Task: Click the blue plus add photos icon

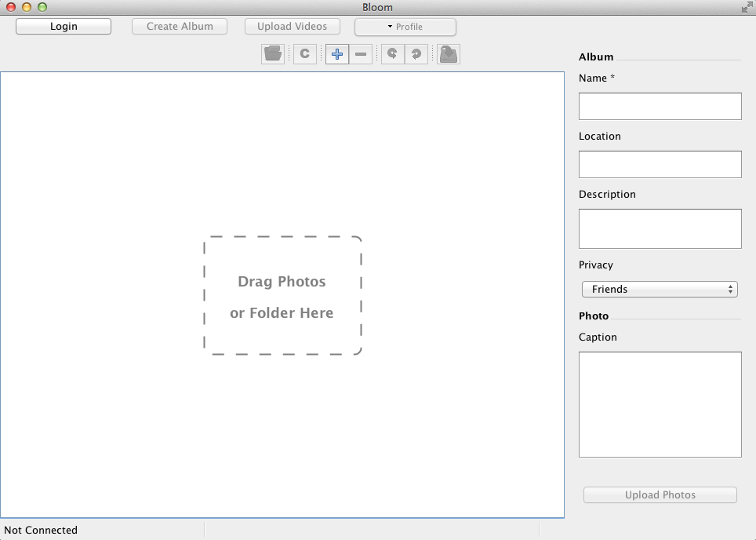Action: tap(337, 54)
